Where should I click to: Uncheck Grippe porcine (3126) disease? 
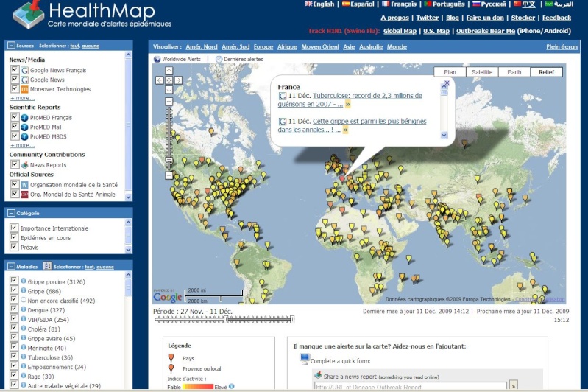[14, 281]
